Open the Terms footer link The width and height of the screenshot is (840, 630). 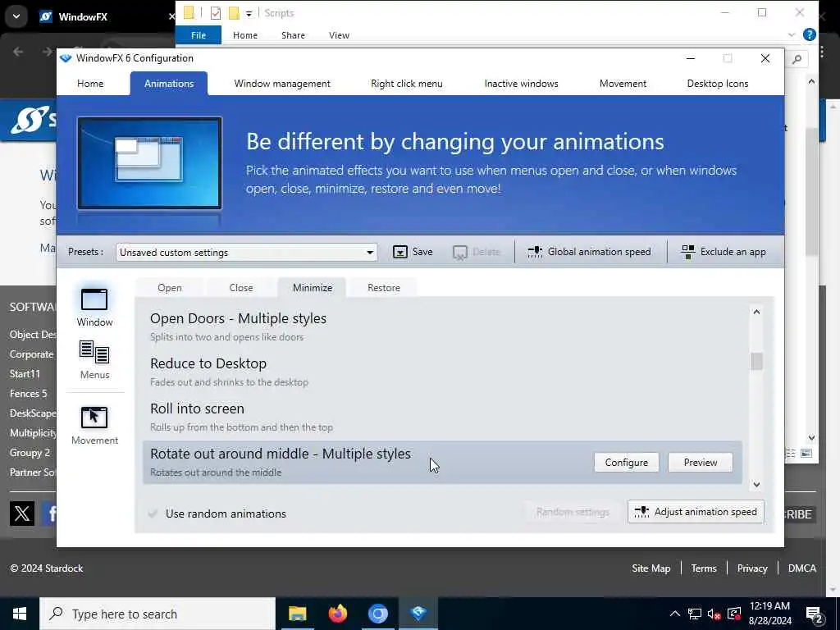click(x=703, y=568)
